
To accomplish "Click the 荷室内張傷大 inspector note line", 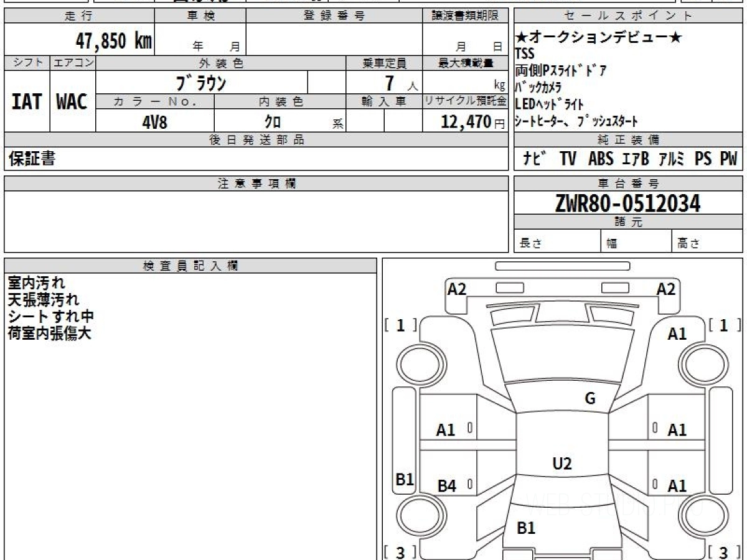I will (49, 334).
